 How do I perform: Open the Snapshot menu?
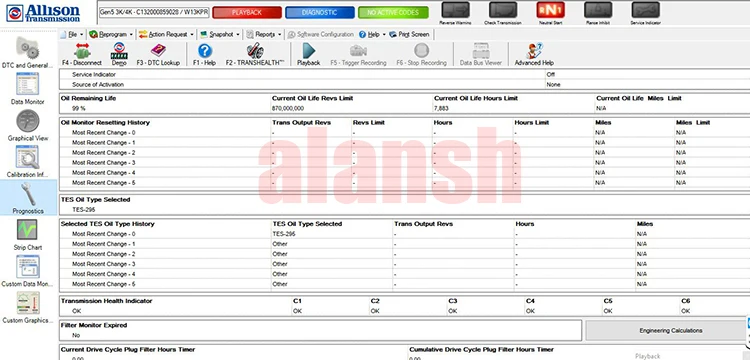pyautogui.click(x=221, y=34)
